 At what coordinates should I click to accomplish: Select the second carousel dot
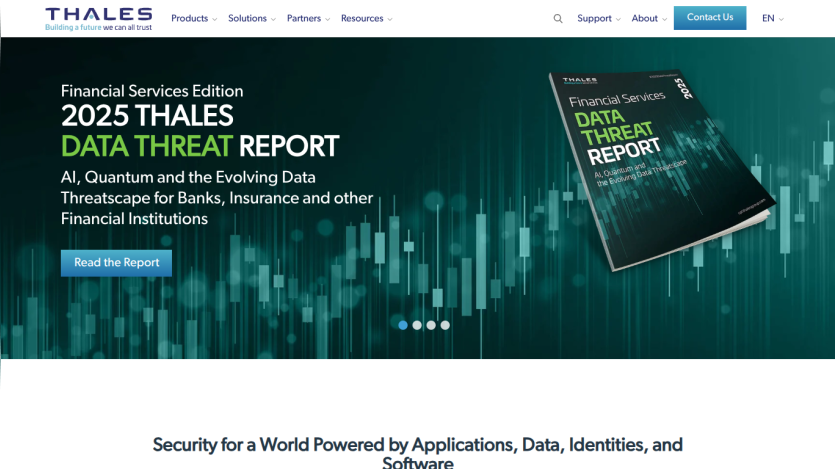[x=417, y=325]
